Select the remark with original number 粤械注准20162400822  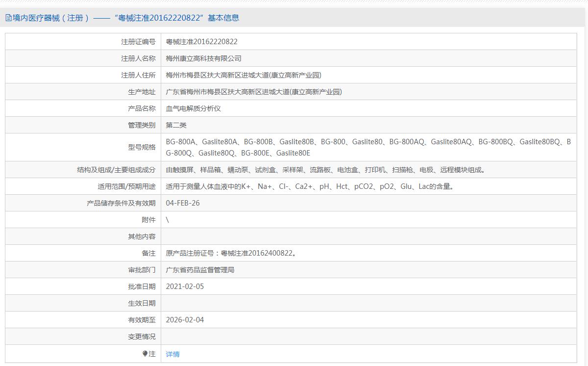(x=231, y=253)
